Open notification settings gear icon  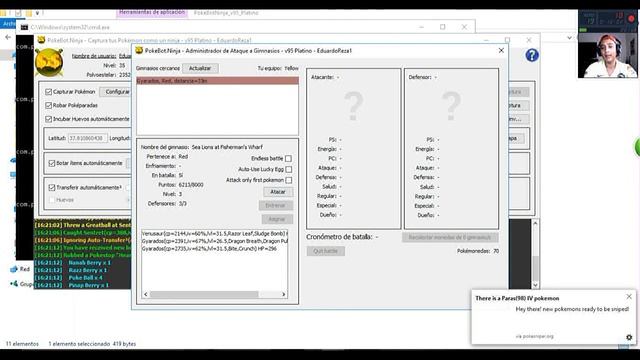629,337
